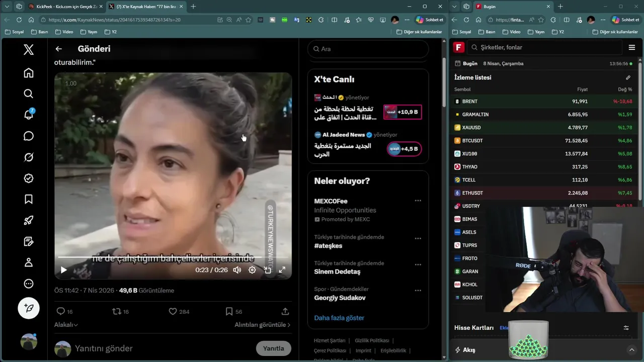Screen dimensions: 644x362
Task: Open Hisse Kartları filter sliders icon
Action: point(626,328)
